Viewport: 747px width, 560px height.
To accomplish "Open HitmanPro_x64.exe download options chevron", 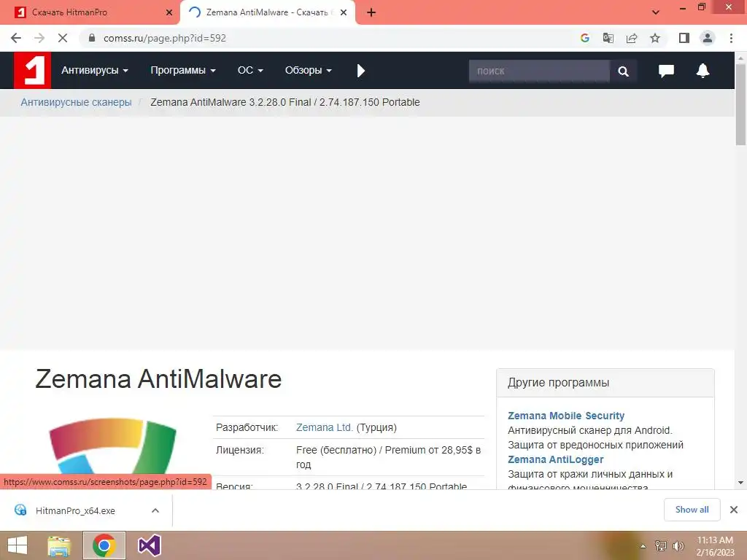I will [155, 510].
